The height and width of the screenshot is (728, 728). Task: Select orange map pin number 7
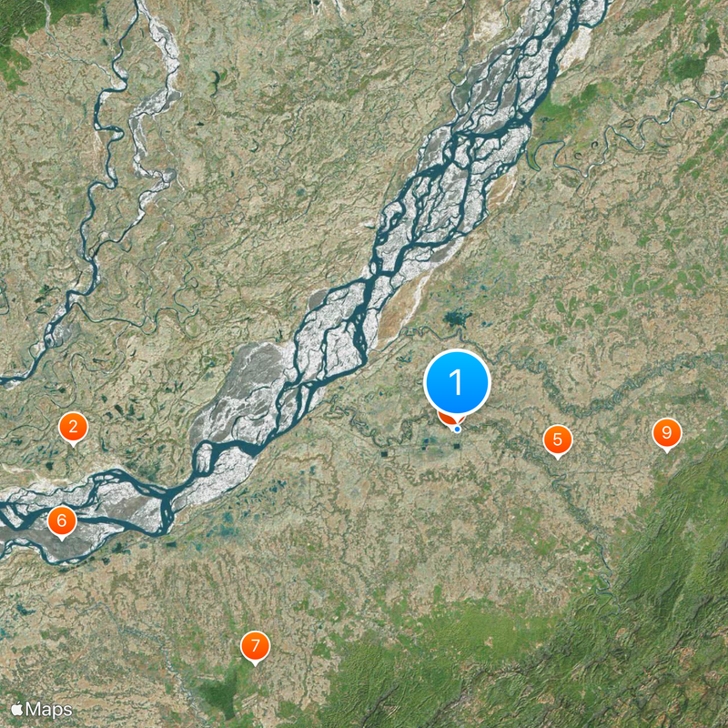click(x=255, y=646)
